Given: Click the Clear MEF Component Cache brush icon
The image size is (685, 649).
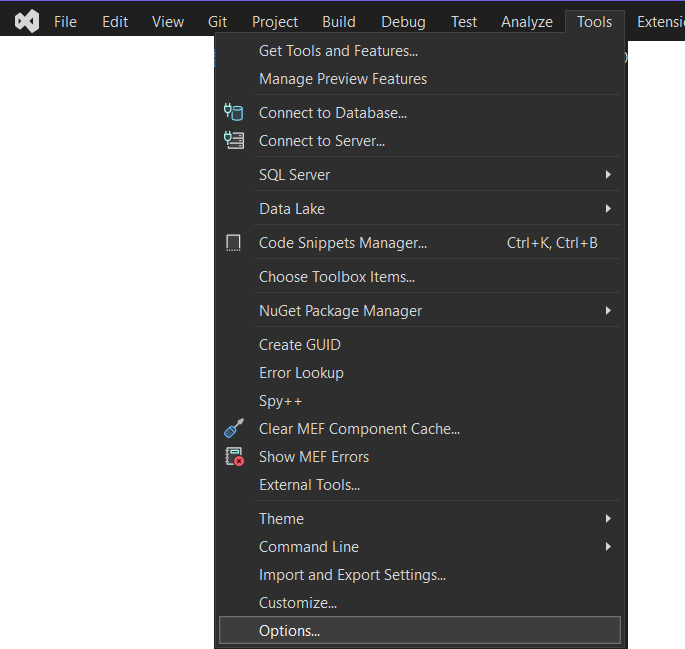Looking at the screenshot, I should 234,428.
